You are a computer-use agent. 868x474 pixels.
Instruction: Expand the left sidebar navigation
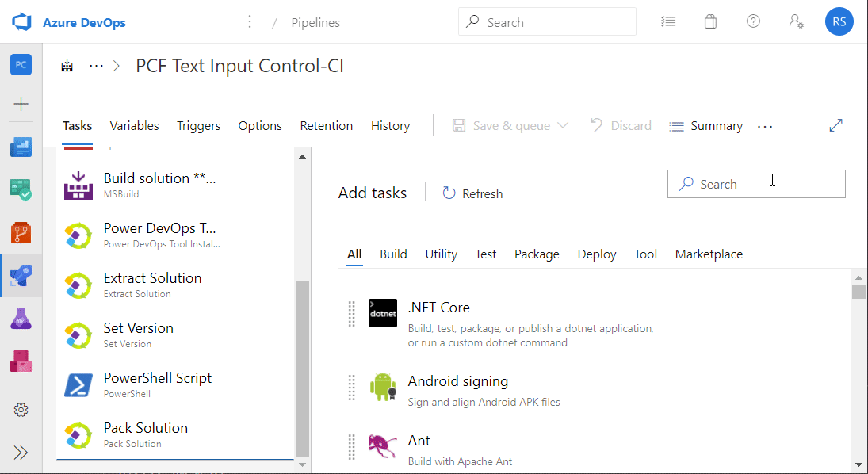click(x=21, y=453)
